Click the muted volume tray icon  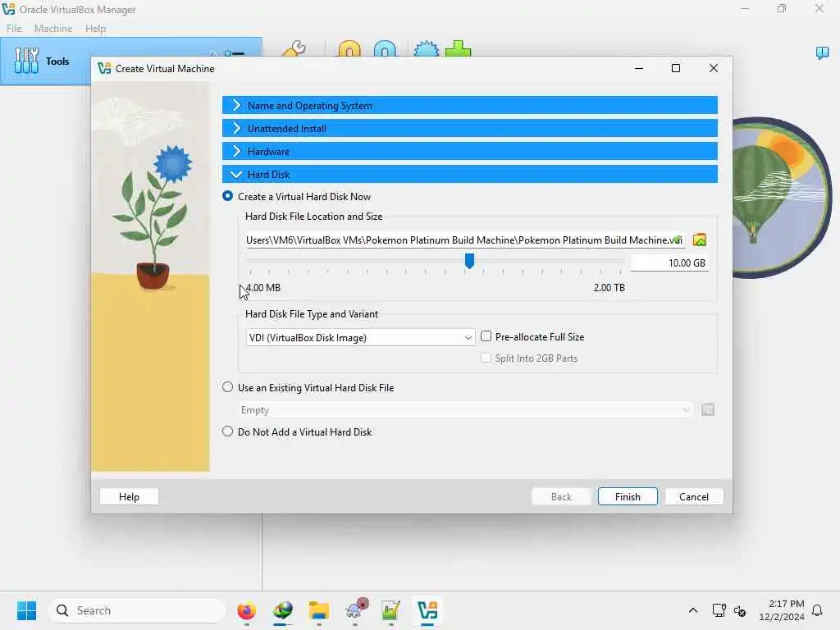(740, 610)
